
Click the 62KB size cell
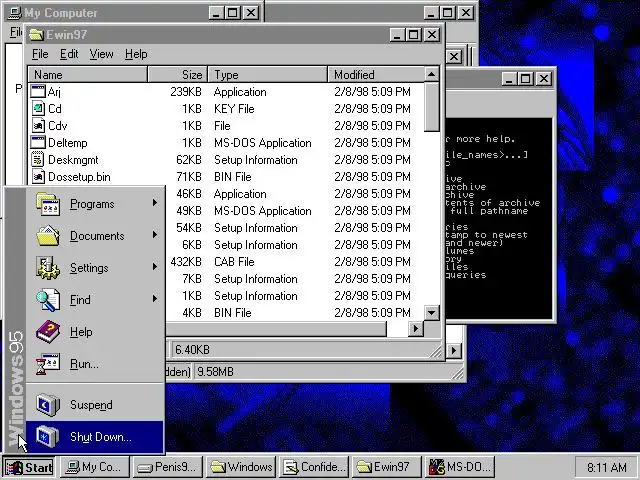pyautogui.click(x=189, y=160)
